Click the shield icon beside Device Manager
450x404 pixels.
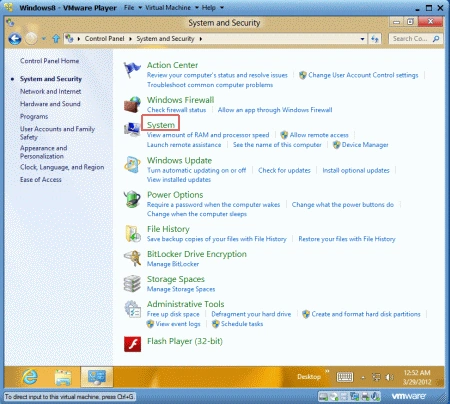click(337, 145)
